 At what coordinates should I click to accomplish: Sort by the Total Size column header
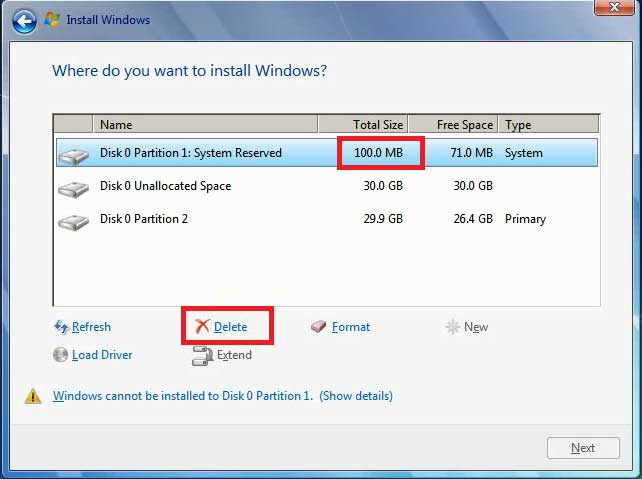363,124
